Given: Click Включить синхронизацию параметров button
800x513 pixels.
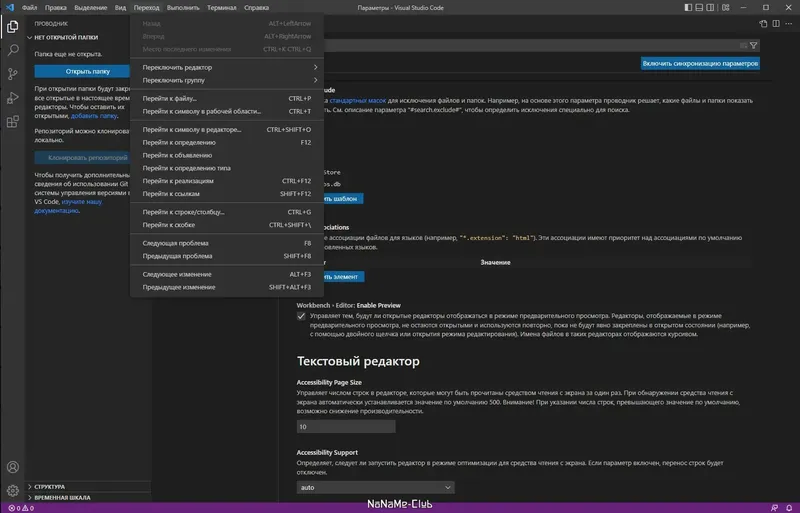Looking at the screenshot, I should [700, 63].
